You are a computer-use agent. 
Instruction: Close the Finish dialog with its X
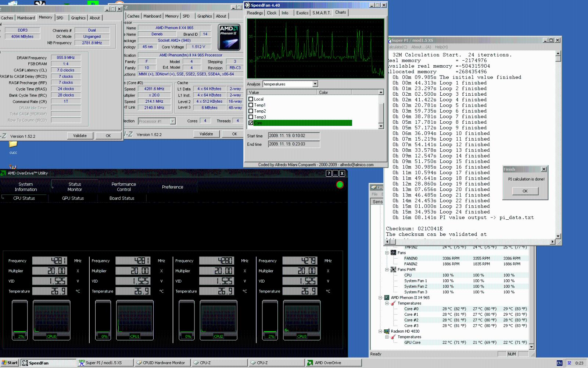[x=544, y=169]
